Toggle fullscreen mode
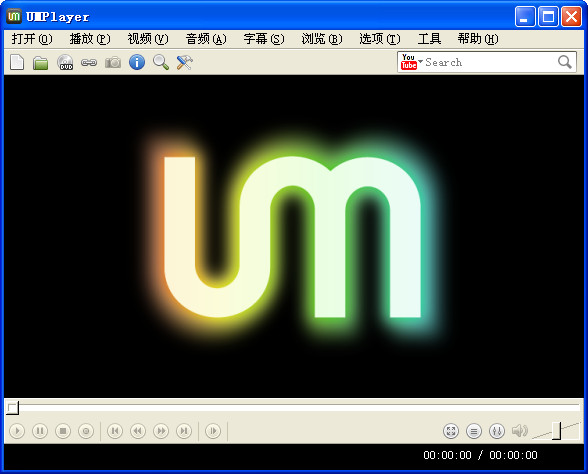Viewport: 588px width, 474px height. pyautogui.click(x=451, y=431)
